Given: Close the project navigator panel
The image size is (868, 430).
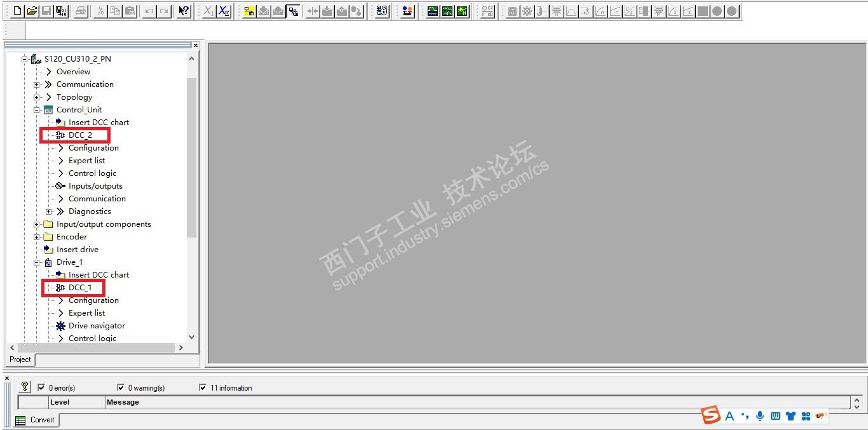Looking at the screenshot, I should pyautogui.click(x=196, y=45).
